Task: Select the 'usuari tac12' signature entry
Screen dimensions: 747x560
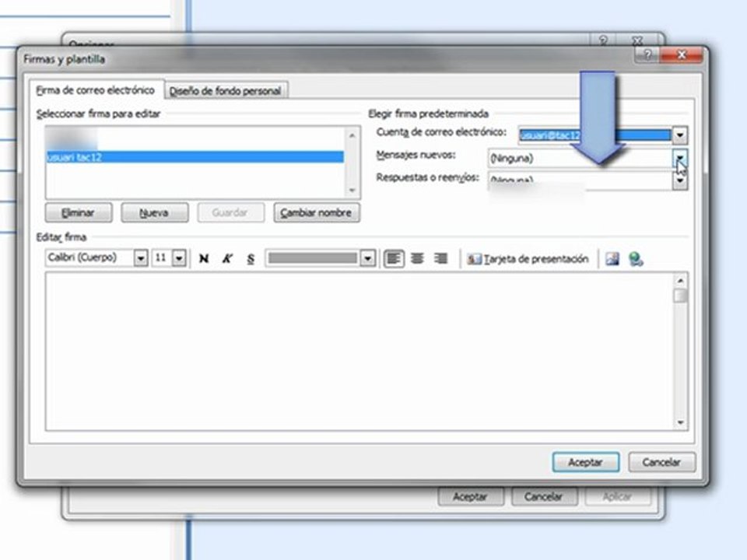Action: tap(195, 156)
